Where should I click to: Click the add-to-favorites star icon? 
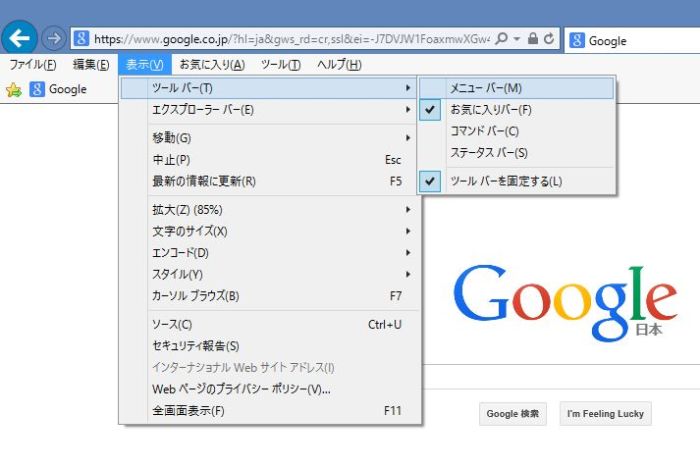pyautogui.click(x=14, y=90)
